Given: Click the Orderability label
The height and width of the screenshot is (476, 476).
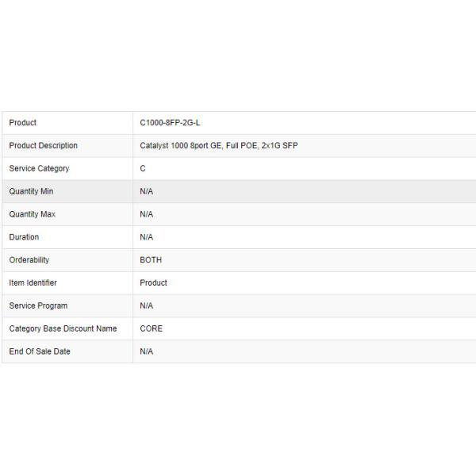Looking at the screenshot, I should click(x=29, y=260).
